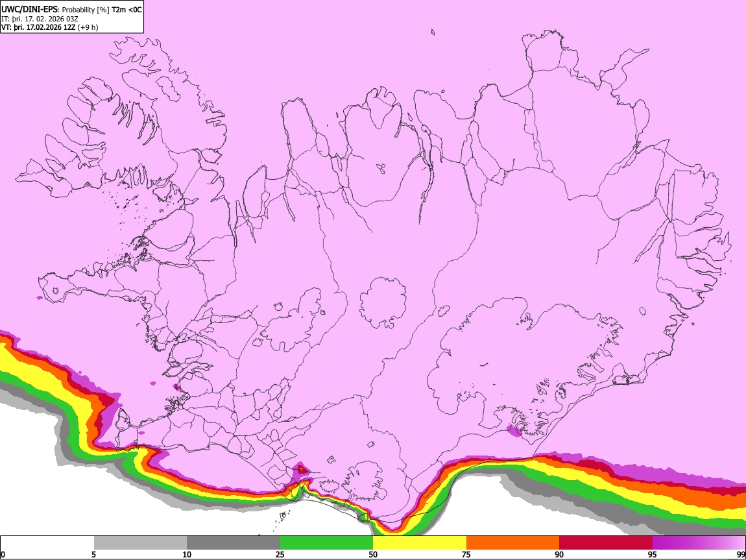Click the 'UWC/DINI-EPS' title text

point(29,10)
